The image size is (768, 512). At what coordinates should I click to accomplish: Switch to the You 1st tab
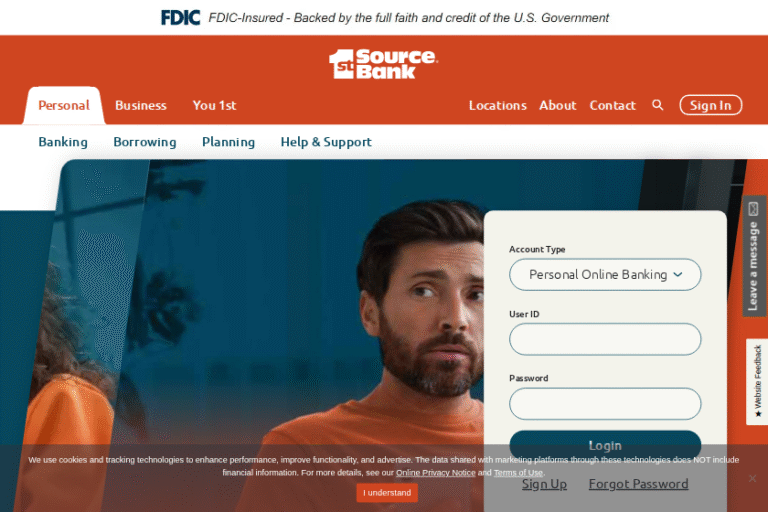point(215,105)
